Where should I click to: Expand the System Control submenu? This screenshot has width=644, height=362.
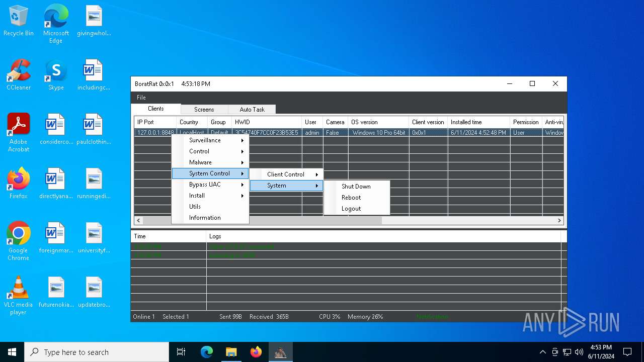tap(210, 173)
